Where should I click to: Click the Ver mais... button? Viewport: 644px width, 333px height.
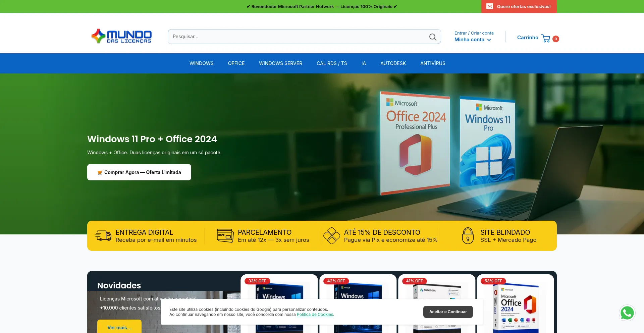tap(119, 327)
